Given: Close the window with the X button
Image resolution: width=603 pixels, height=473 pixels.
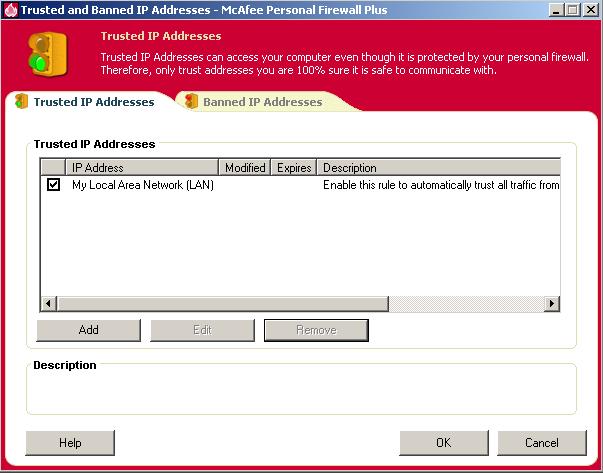Looking at the screenshot, I should click(591, 10).
